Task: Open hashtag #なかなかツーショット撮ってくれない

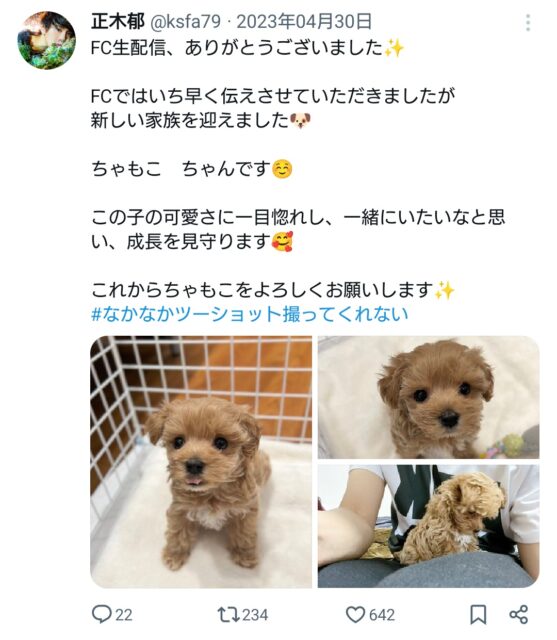Action: click(x=250, y=314)
